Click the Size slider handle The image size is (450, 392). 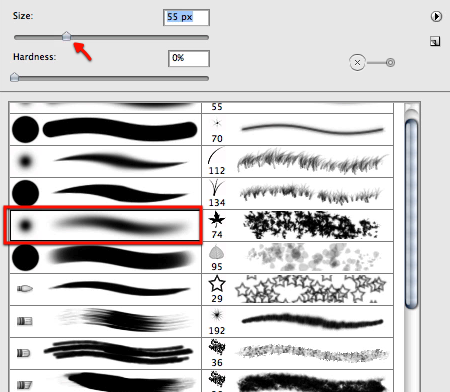coord(67,36)
